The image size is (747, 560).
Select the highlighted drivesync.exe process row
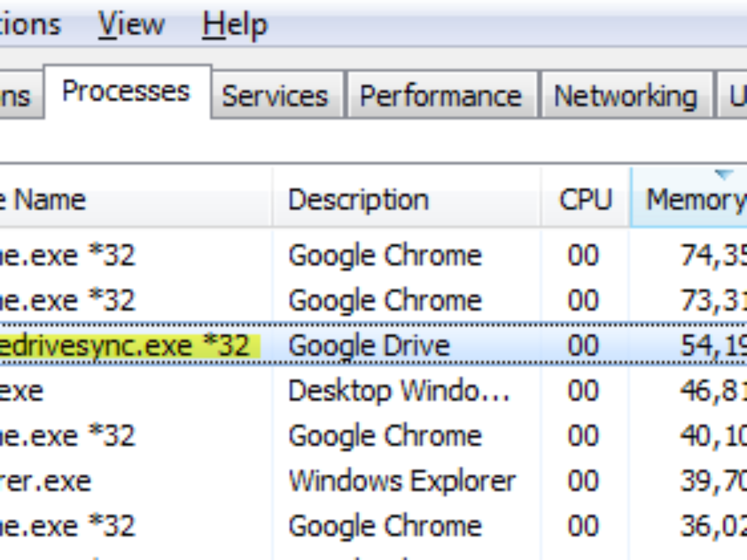point(125,346)
